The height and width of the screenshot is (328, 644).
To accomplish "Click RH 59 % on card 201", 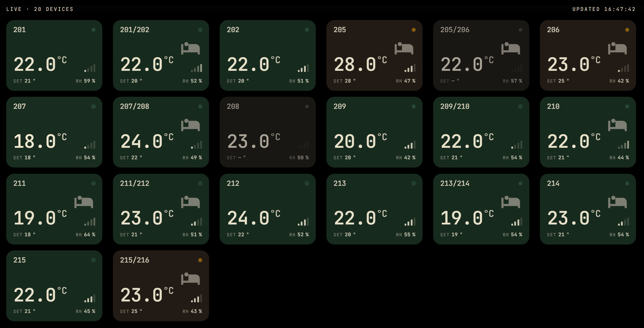I will click(x=86, y=81).
